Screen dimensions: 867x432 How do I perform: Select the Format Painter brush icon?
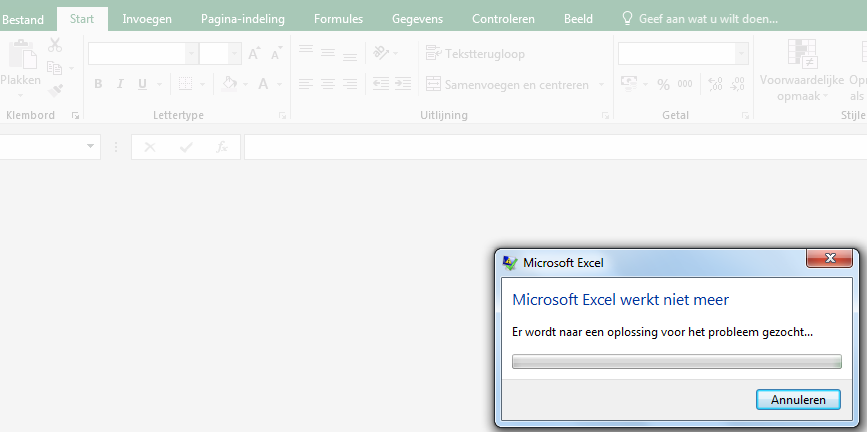coord(55,90)
